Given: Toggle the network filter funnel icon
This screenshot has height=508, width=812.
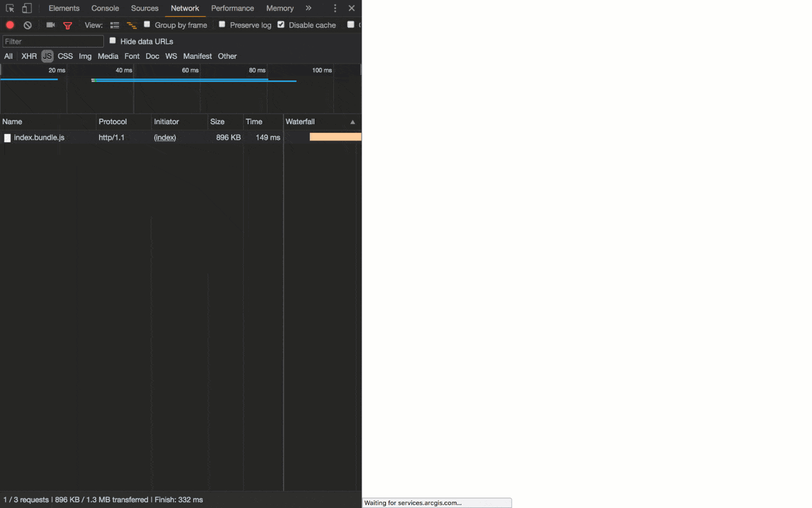Looking at the screenshot, I should pyautogui.click(x=67, y=24).
